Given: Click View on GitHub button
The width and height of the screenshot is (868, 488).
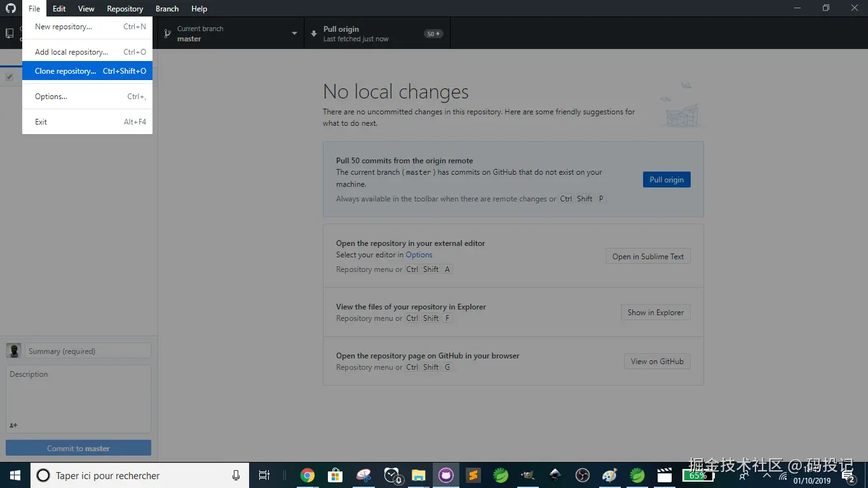Looking at the screenshot, I should (657, 361).
